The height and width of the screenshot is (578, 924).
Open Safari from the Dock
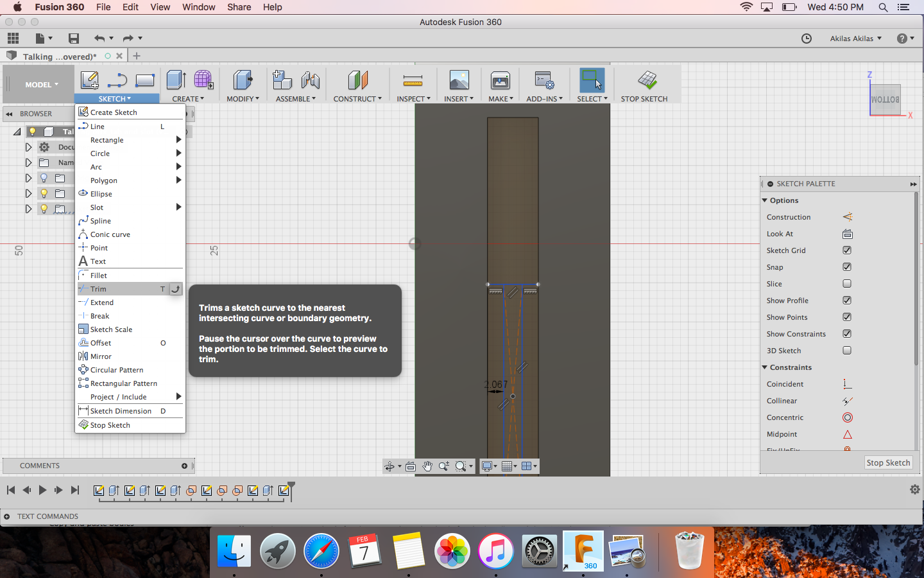tap(321, 551)
